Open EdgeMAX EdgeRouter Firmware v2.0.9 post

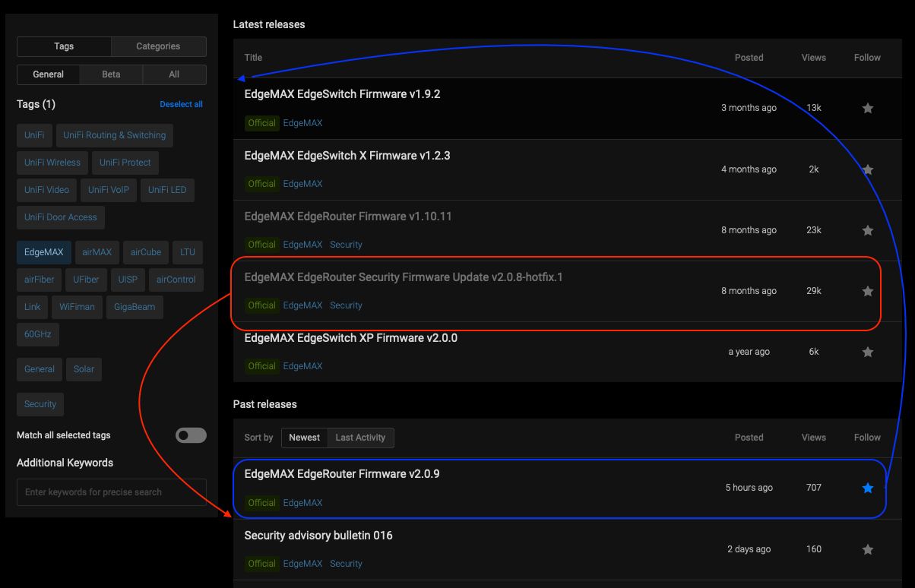[x=342, y=474]
